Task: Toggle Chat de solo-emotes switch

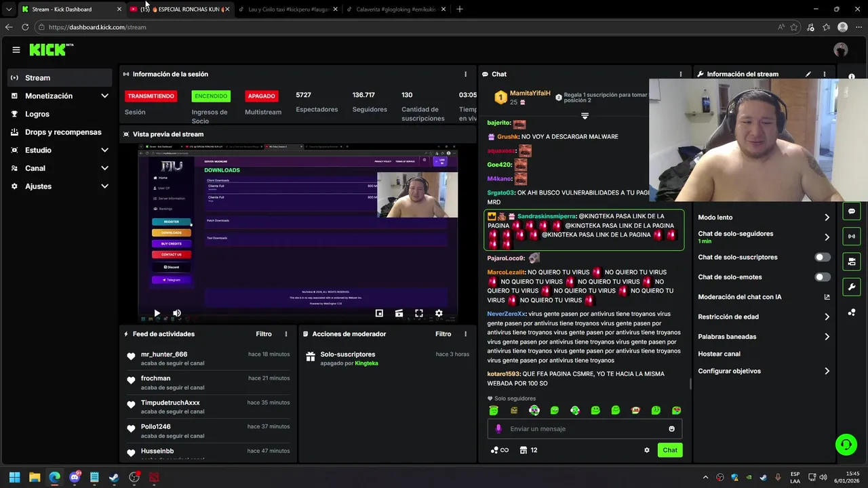Action: tap(823, 277)
